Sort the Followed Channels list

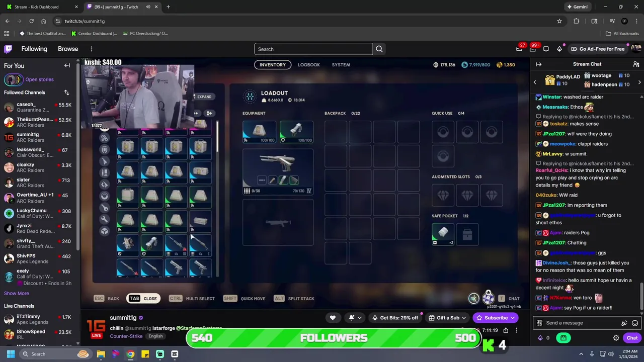click(x=66, y=93)
